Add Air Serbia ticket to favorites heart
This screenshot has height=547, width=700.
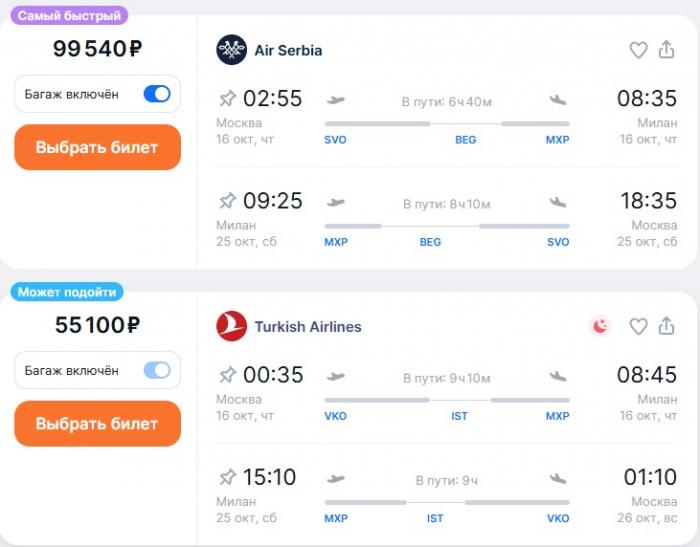click(x=638, y=50)
